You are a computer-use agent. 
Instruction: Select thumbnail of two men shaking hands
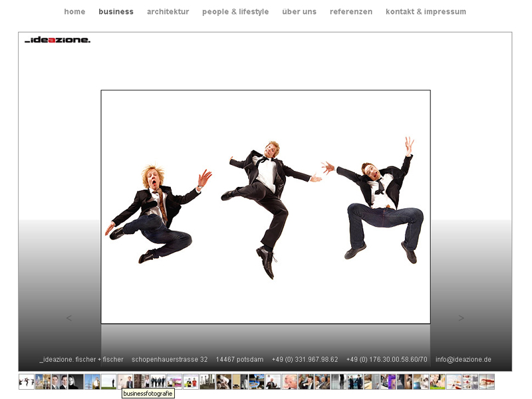point(356,382)
